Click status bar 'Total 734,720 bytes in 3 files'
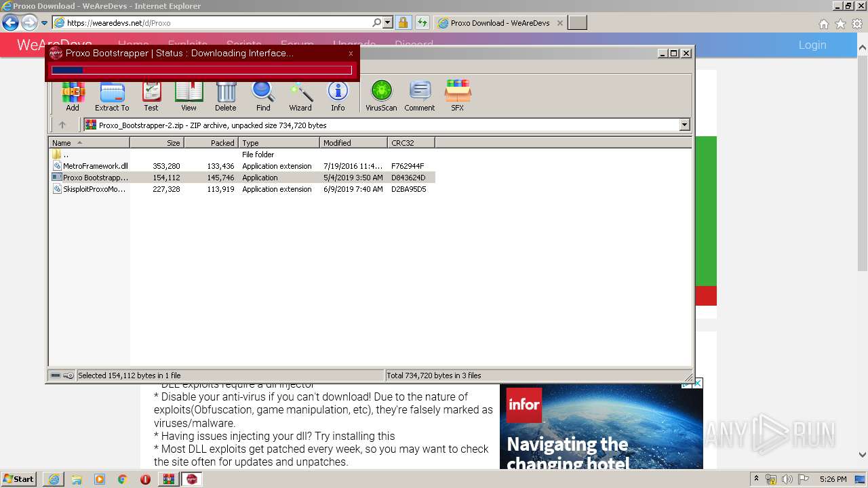The image size is (868, 488). click(434, 375)
